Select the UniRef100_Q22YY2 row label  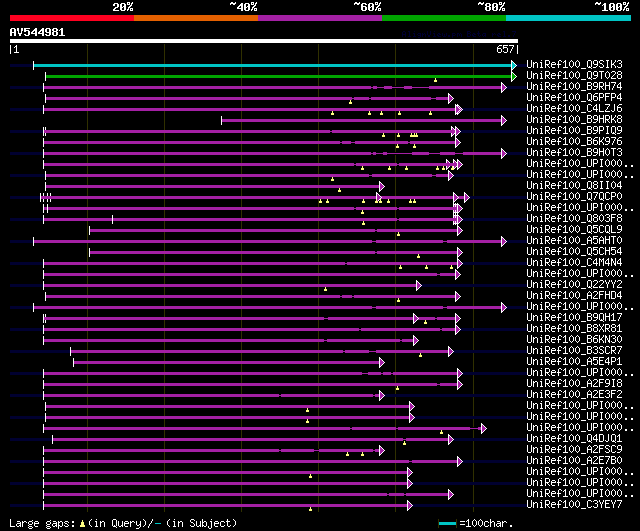click(574, 285)
